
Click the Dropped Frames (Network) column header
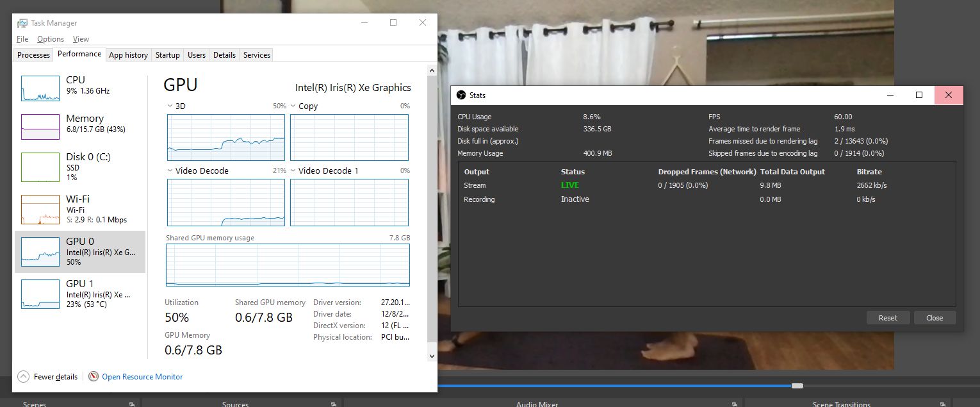coord(707,172)
